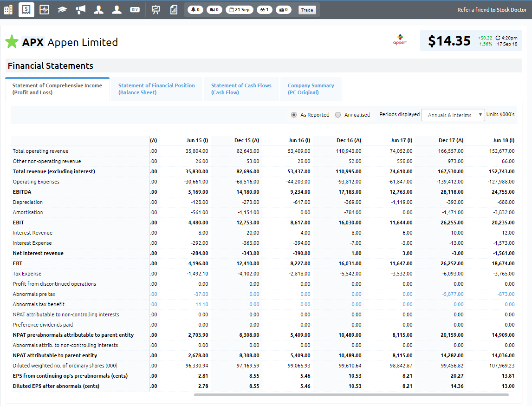This screenshot has width=532, height=406.
Task: Click the APX ticker code
Action: [x=33, y=42]
